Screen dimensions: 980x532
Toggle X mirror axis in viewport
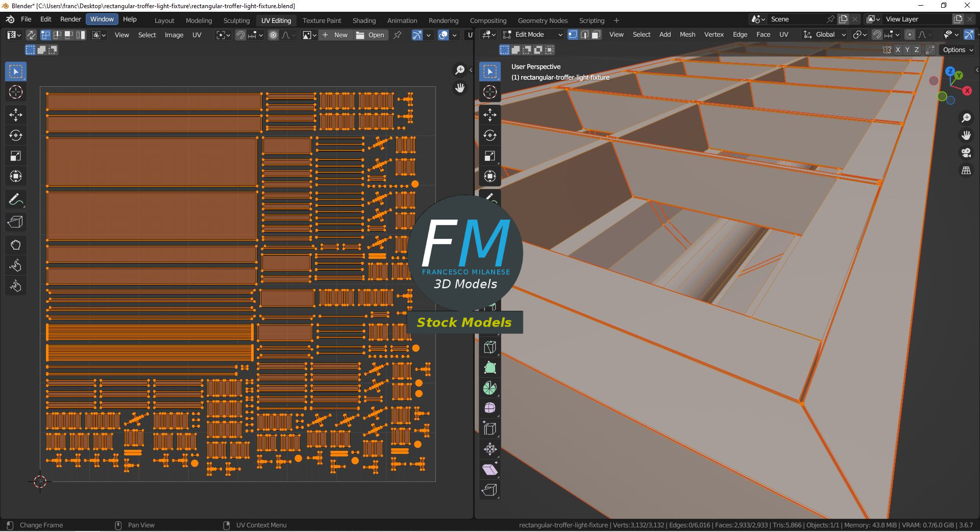(897, 50)
